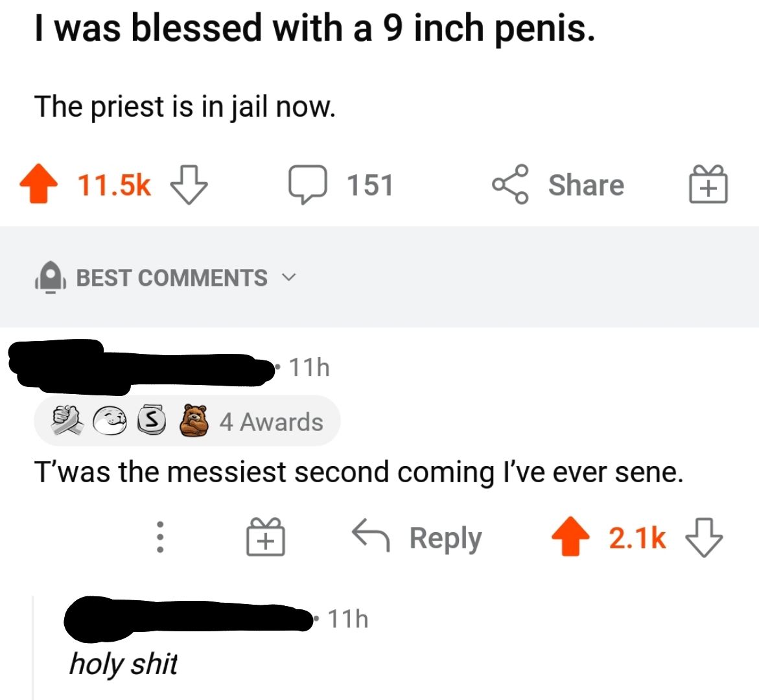Click the silver award icon

point(150,421)
